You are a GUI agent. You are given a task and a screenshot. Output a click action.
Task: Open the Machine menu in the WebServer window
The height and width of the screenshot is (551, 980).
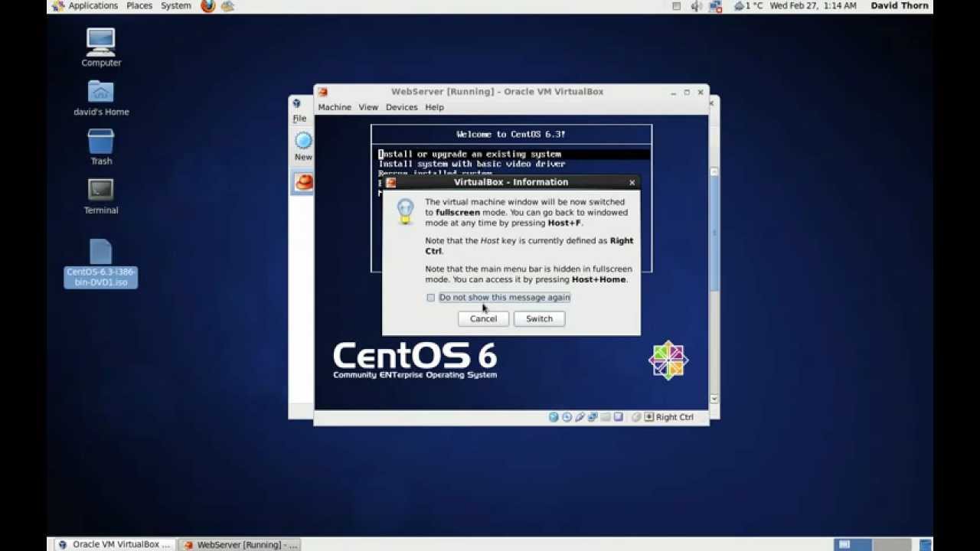tap(335, 107)
